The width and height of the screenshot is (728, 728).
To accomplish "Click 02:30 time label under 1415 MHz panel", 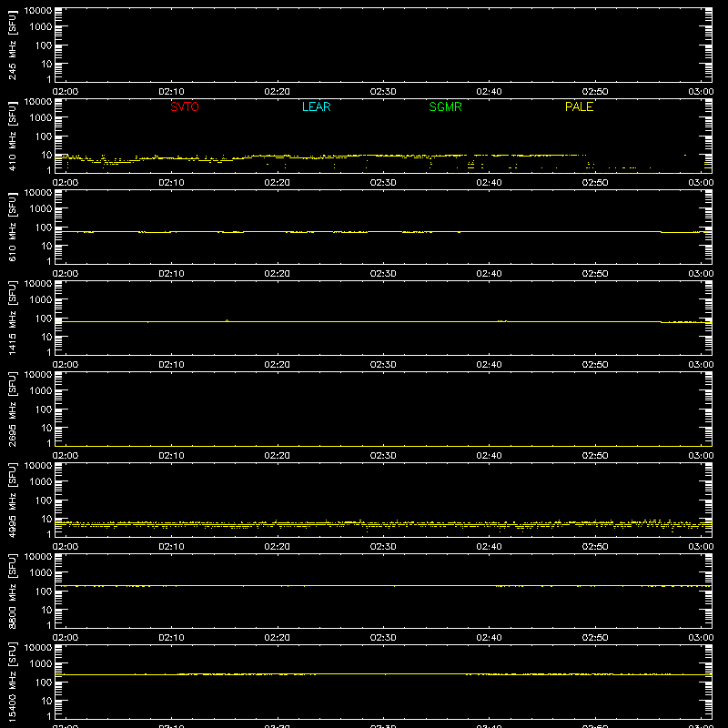I will coord(383,365).
